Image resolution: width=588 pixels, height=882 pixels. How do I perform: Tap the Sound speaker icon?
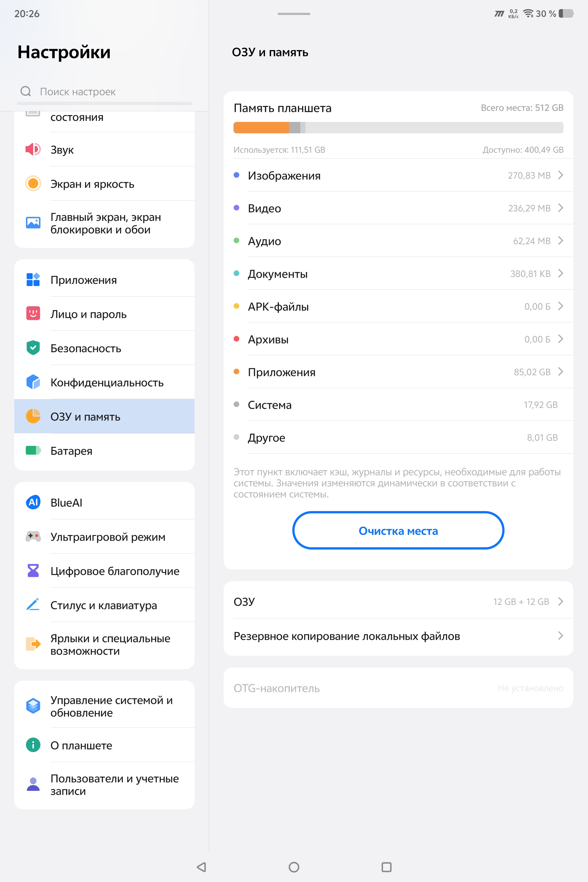point(33,149)
